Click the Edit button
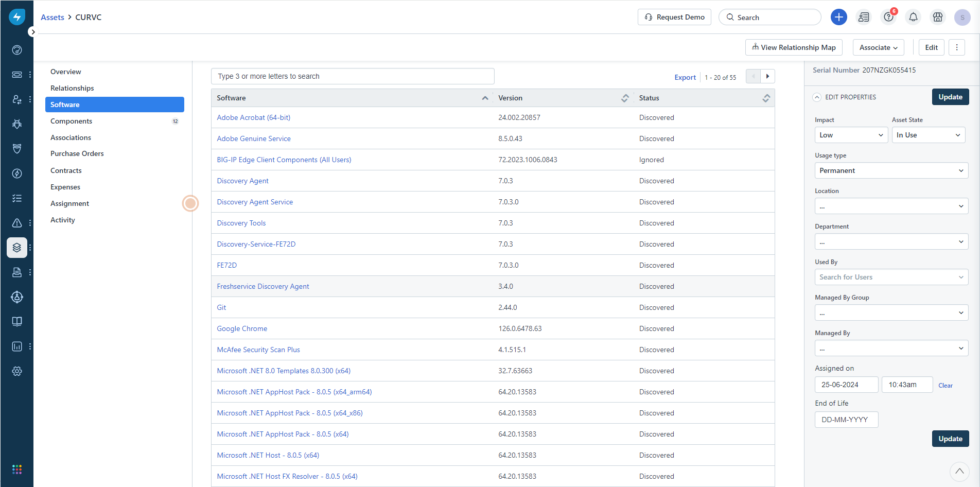The width and height of the screenshot is (980, 487). click(932, 47)
